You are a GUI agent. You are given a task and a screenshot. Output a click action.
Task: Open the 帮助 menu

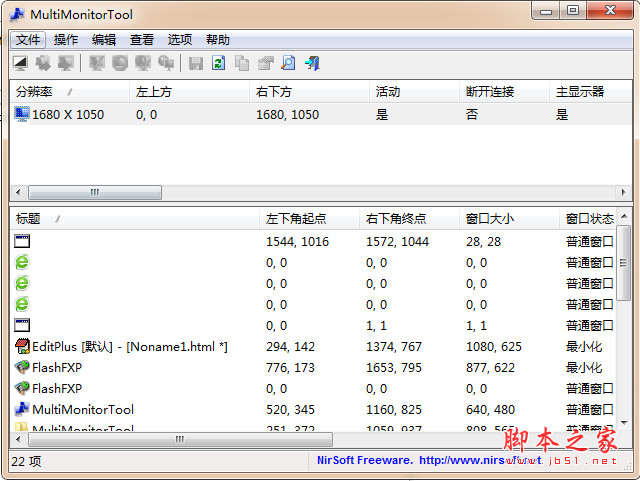point(218,40)
